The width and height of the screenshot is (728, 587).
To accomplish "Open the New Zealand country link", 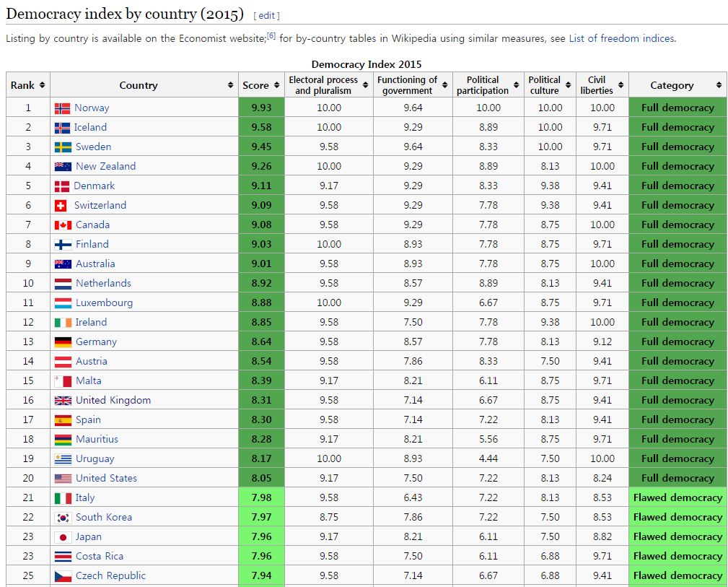I will pos(105,166).
